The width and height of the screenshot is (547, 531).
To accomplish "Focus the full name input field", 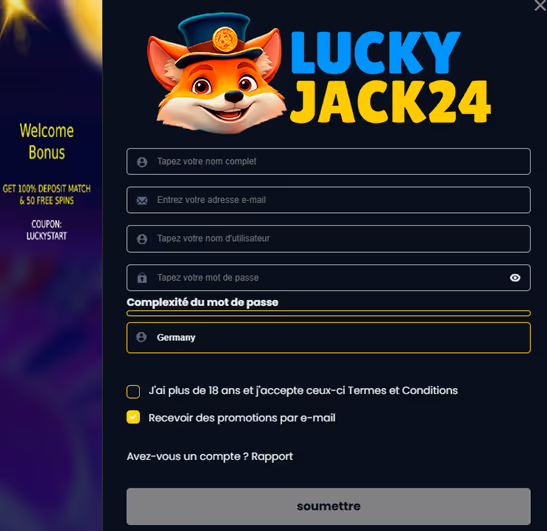I will click(x=328, y=162).
